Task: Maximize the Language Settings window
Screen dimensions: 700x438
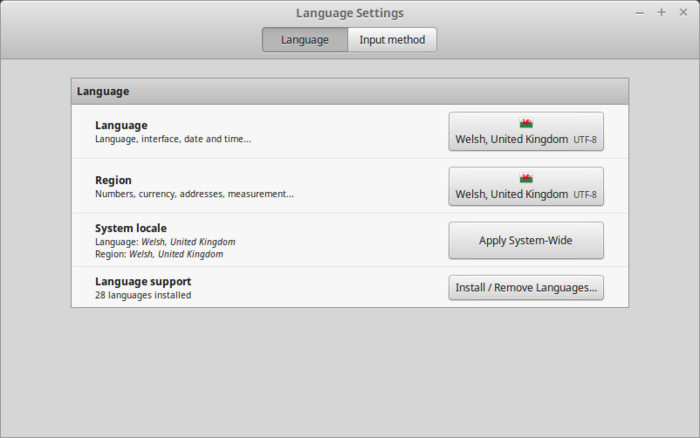Action: (x=661, y=12)
